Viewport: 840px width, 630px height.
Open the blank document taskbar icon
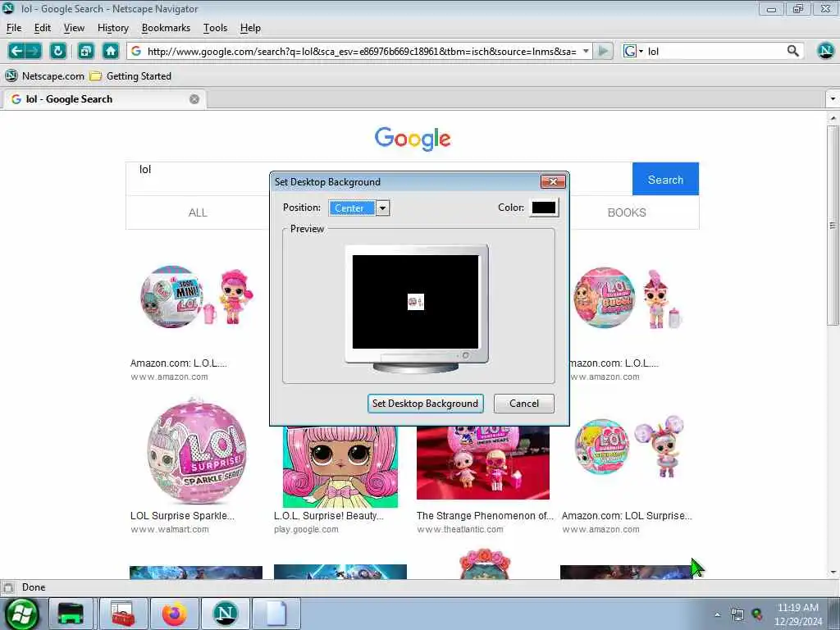276,614
